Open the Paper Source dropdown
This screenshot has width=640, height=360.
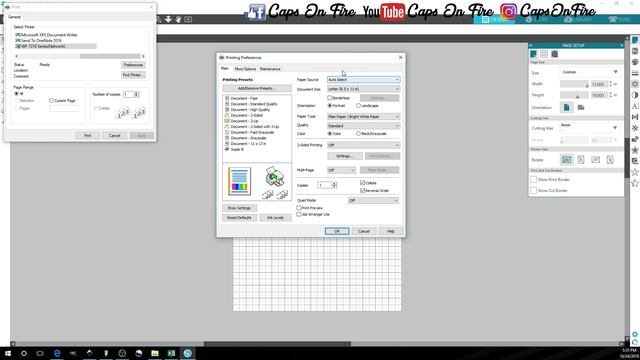(x=363, y=80)
